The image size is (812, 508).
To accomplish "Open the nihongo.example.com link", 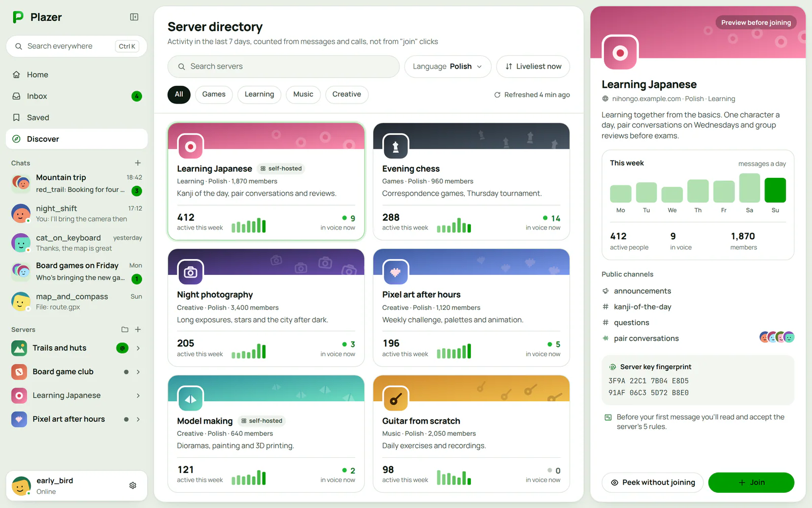I will tap(646, 99).
